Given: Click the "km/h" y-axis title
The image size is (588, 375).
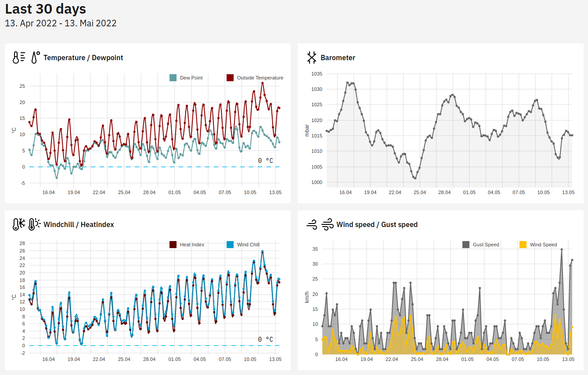Looking at the screenshot, I should 307,297.
